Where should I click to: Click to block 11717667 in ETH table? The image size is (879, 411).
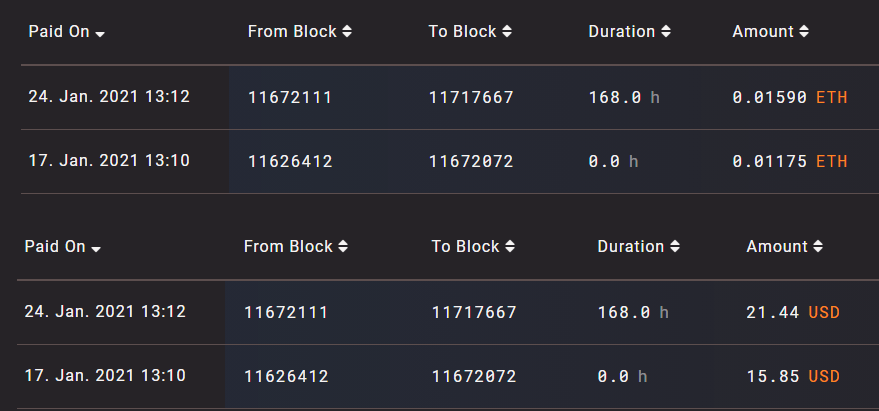coord(471,98)
